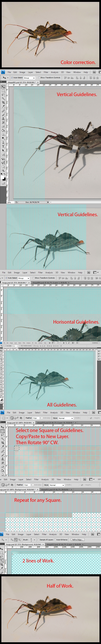
Task: Open the Window menu in the stepp013.psd window
Action: pos(75,534)
